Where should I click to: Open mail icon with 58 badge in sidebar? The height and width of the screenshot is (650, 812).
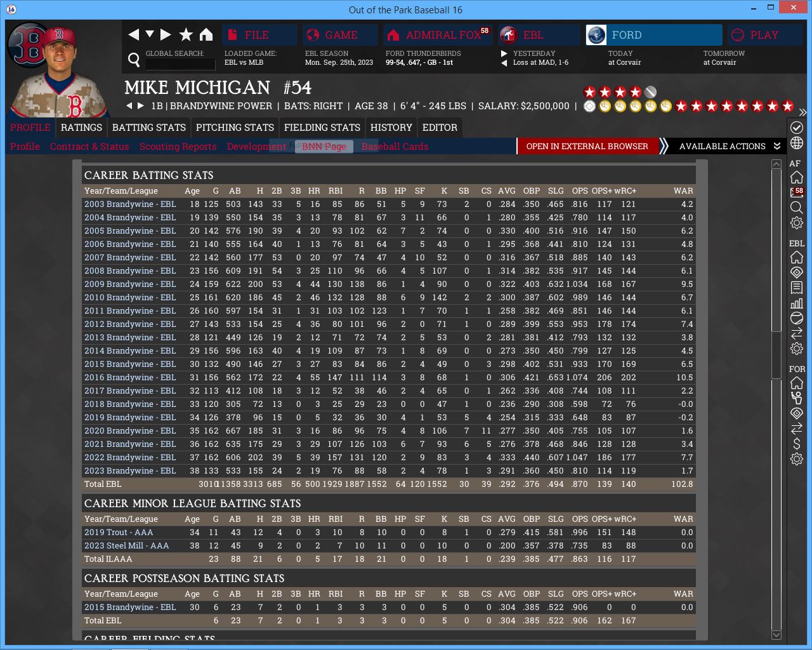797,192
